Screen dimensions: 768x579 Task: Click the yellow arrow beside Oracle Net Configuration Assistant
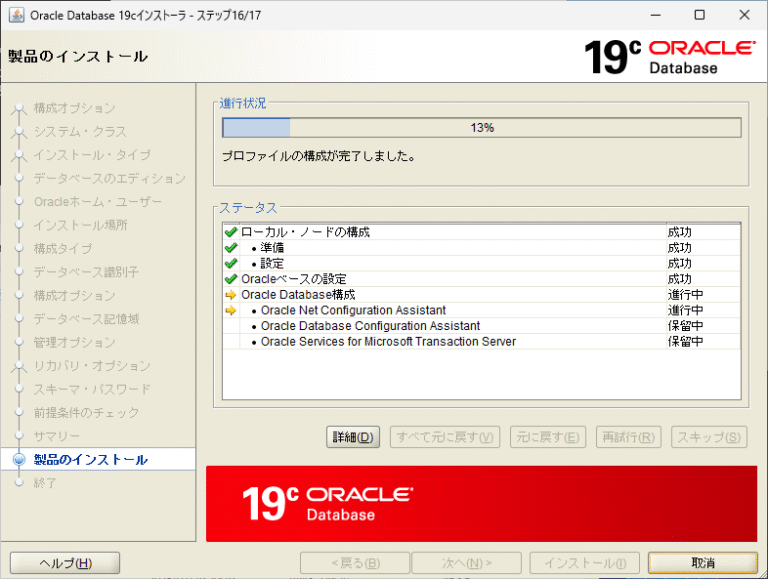tap(231, 310)
